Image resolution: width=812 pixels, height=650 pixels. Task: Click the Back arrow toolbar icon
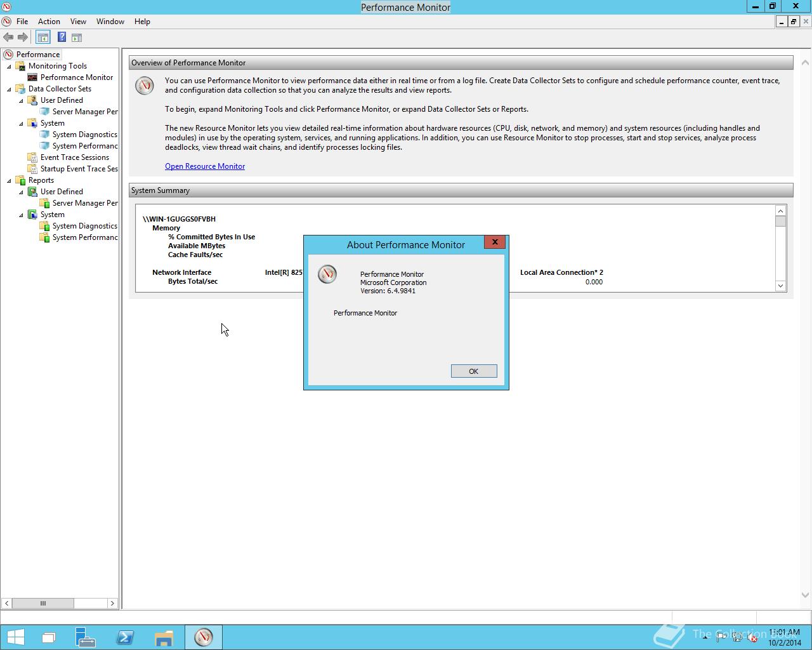pos(8,37)
